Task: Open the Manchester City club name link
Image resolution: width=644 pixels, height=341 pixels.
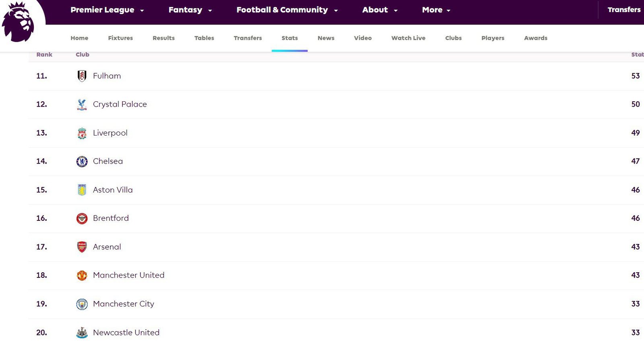Action: coord(124,304)
